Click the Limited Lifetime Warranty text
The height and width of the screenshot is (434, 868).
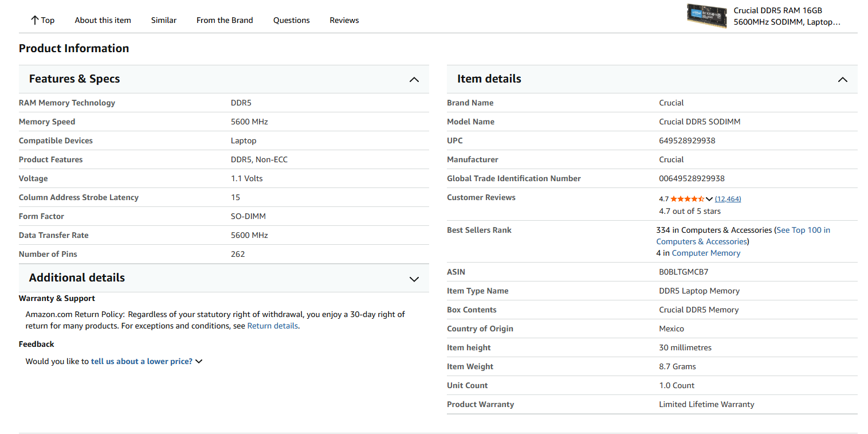(706, 404)
